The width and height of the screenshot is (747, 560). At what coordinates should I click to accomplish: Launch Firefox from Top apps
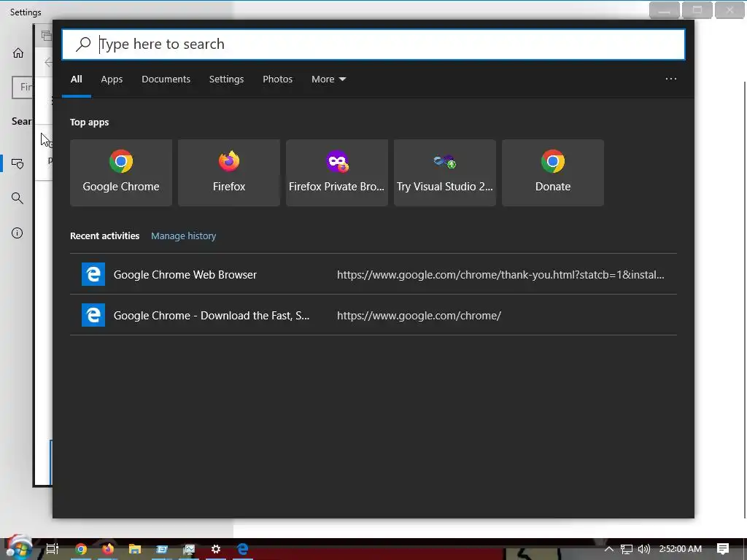[x=229, y=173]
